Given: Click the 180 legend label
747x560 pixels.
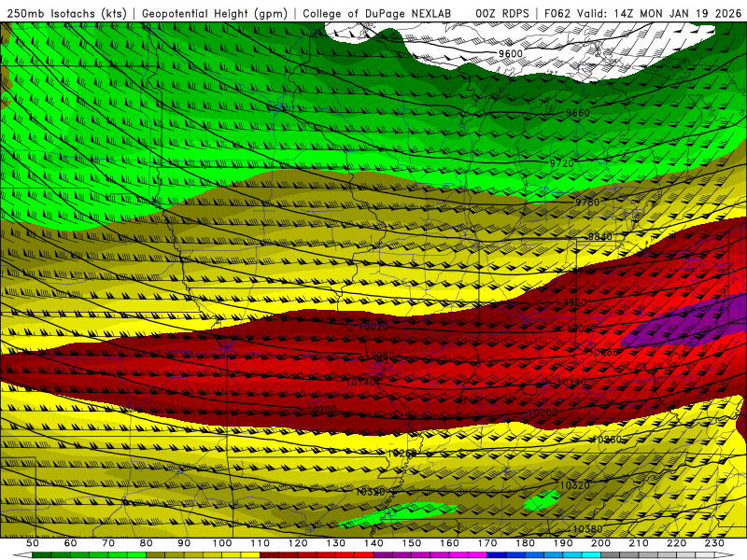Looking at the screenshot, I should (525, 543).
